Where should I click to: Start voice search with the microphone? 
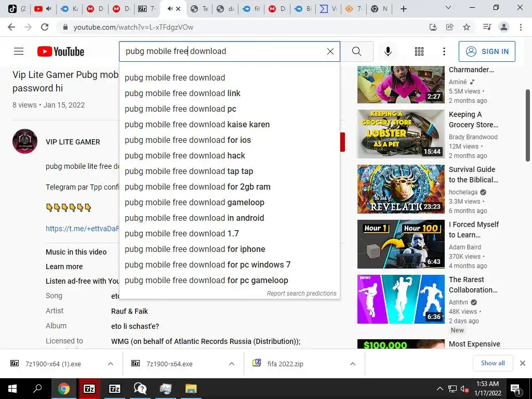tap(388, 51)
